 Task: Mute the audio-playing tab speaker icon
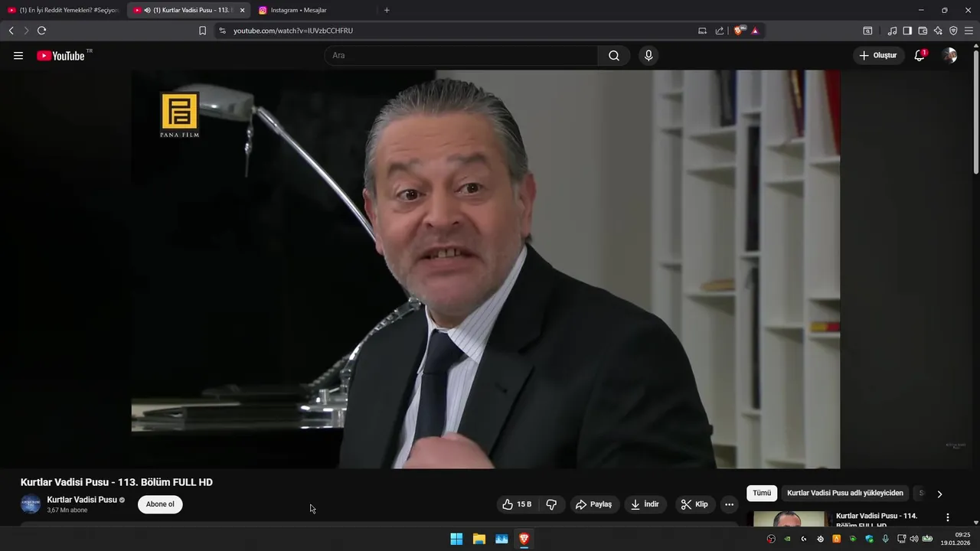(x=147, y=10)
